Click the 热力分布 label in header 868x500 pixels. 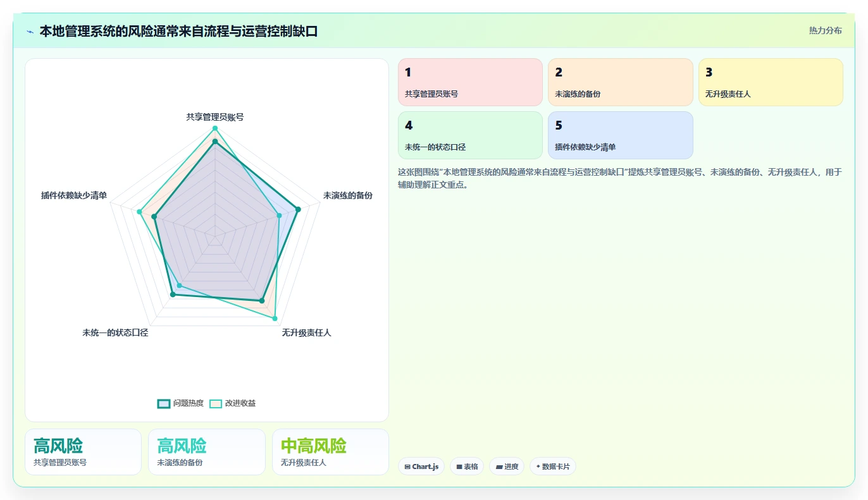click(x=825, y=30)
